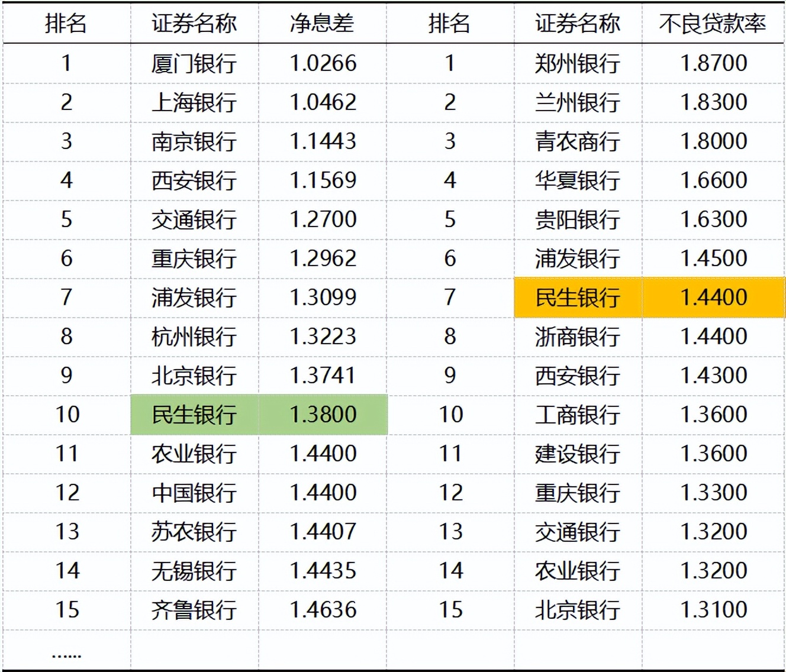This screenshot has width=786, height=672.
Task: Select the 齐鲁银行 cell
Action: [194, 609]
